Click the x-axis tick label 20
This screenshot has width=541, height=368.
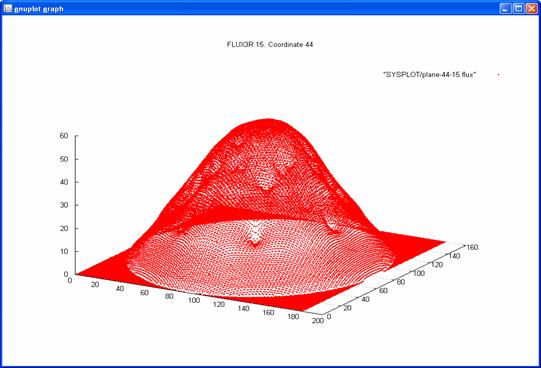click(x=95, y=285)
